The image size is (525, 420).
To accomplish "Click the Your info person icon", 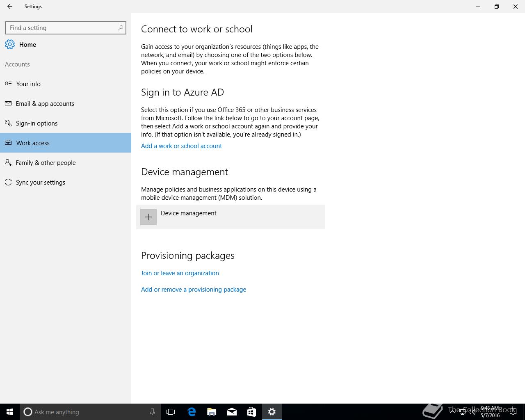I will pos(8,84).
